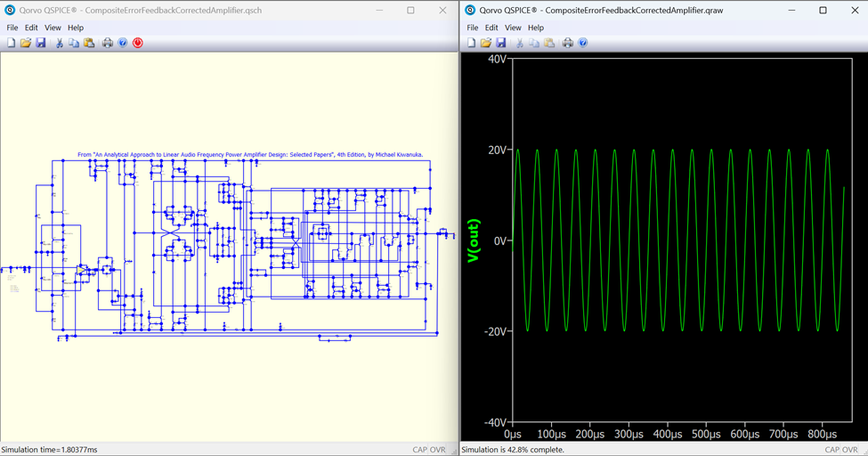Open View menu in schematic window
This screenshot has height=456, width=868.
coord(53,28)
